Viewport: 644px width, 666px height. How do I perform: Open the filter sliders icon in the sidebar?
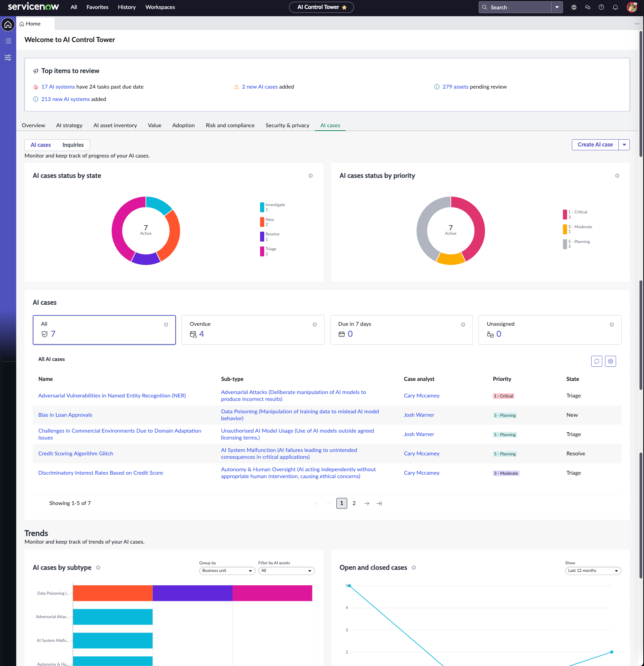(x=8, y=58)
